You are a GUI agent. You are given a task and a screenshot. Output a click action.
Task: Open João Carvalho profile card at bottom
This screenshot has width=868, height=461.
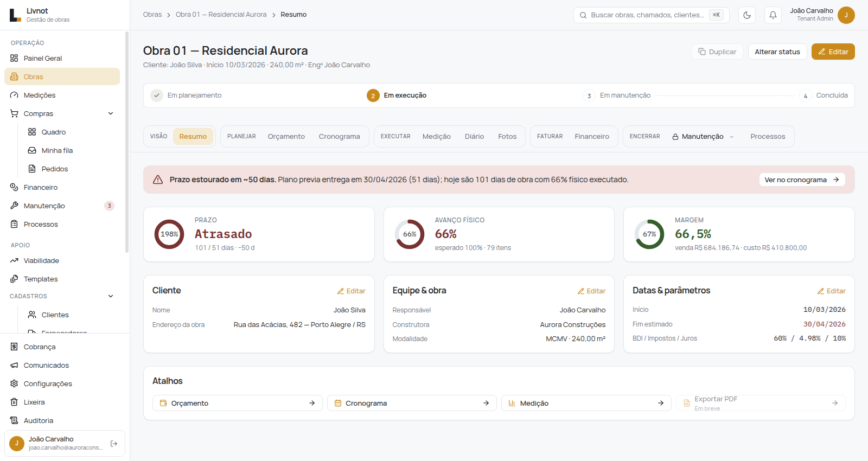pyautogui.click(x=65, y=444)
